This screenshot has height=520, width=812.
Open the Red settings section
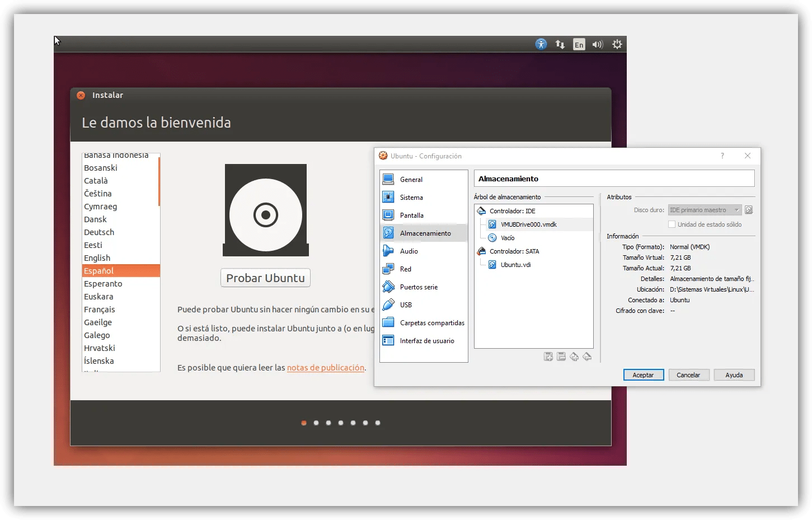pyautogui.click(x=405, y=269)
